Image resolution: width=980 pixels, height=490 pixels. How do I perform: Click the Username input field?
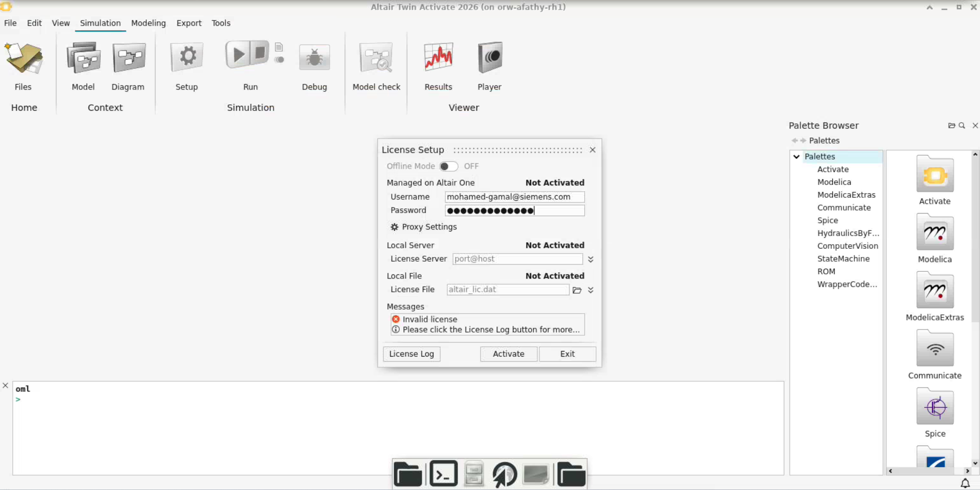tap(515, 197)
